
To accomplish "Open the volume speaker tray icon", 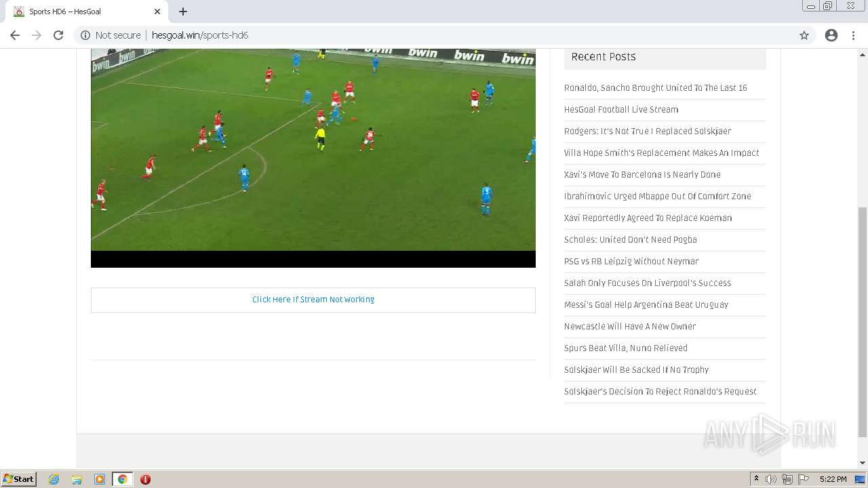I will [771, 479].
